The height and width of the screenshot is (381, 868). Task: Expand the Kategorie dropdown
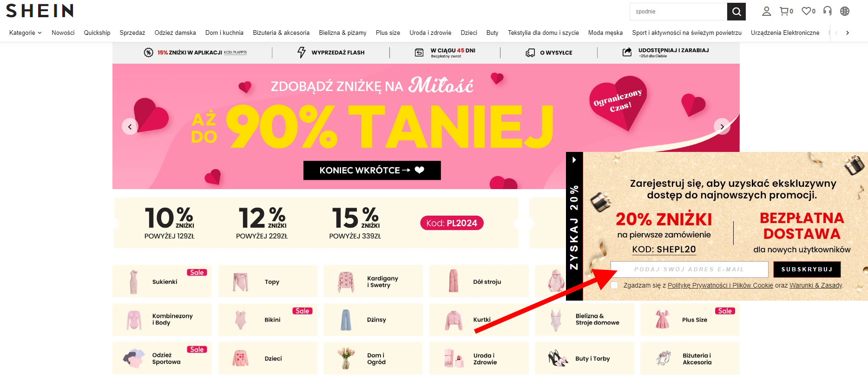tap(26, 33)
